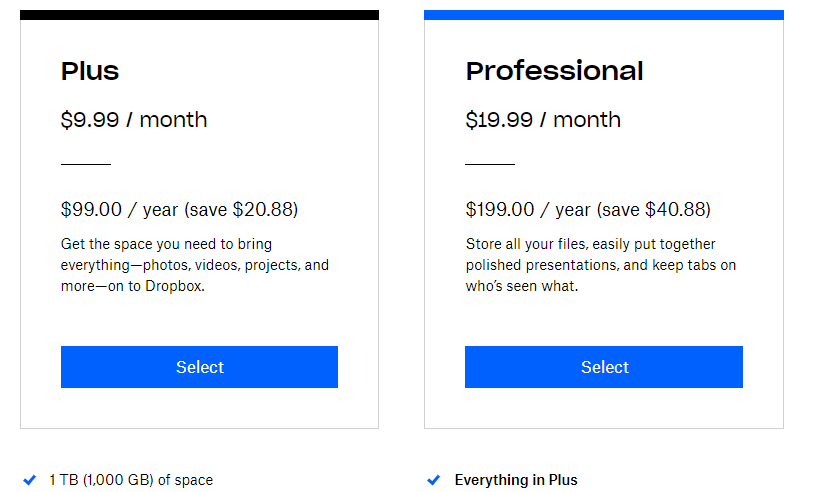Click the $99.00 / year savings line

[179, 209]
